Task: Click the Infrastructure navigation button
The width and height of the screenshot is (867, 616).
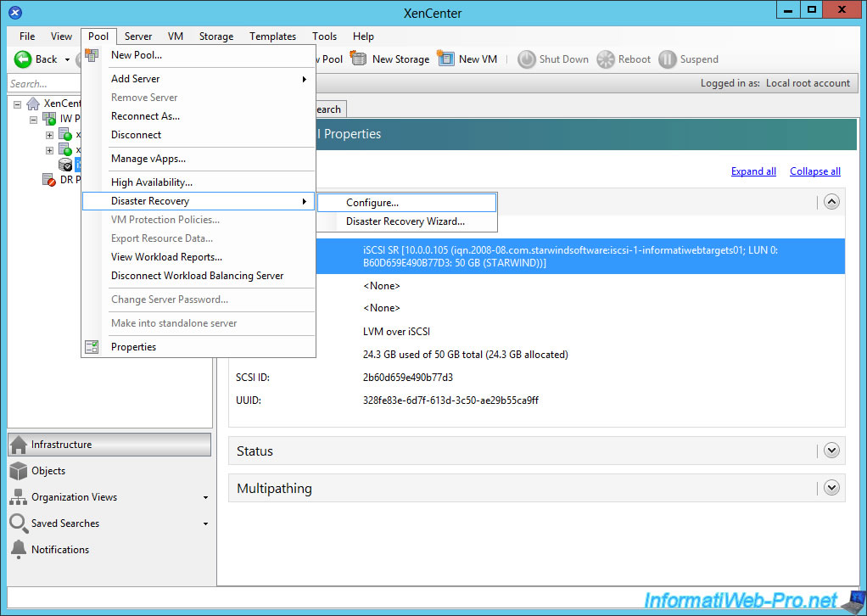Action: pos(109,445)
